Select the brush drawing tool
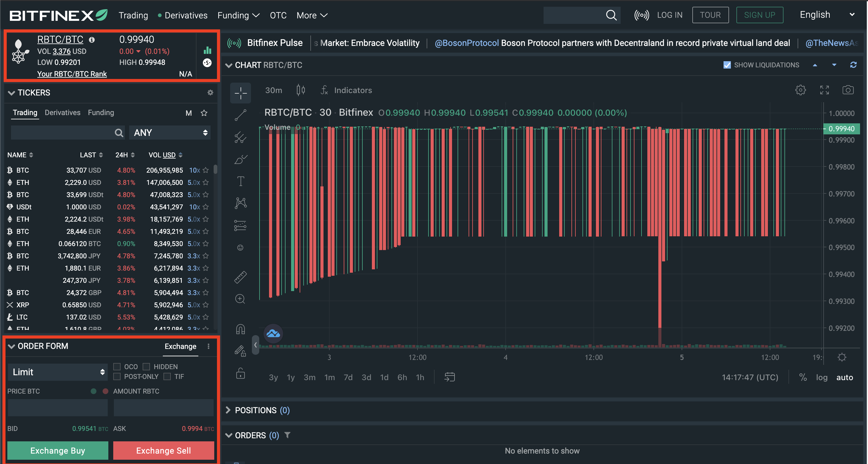This screenshot has height=464, width=868. click(241, 159)
